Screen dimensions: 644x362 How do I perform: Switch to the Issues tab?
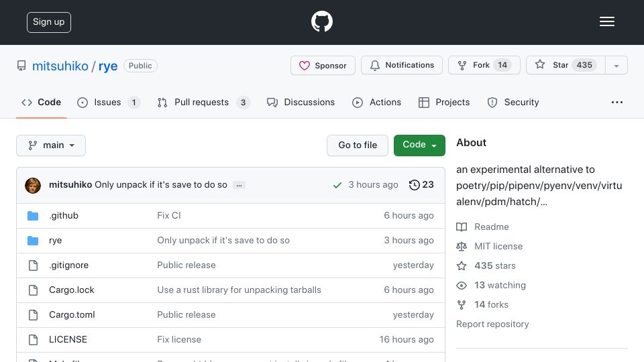pyautogui.click(x=109, y=102)
